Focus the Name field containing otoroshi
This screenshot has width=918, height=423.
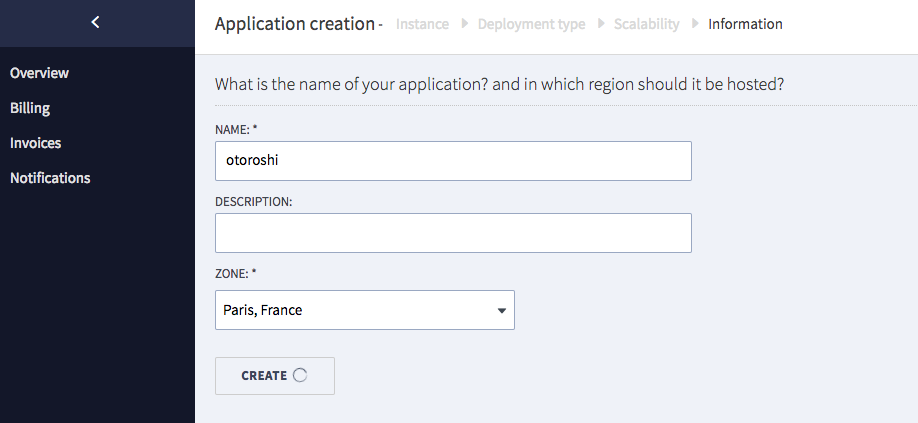point(453,160)
